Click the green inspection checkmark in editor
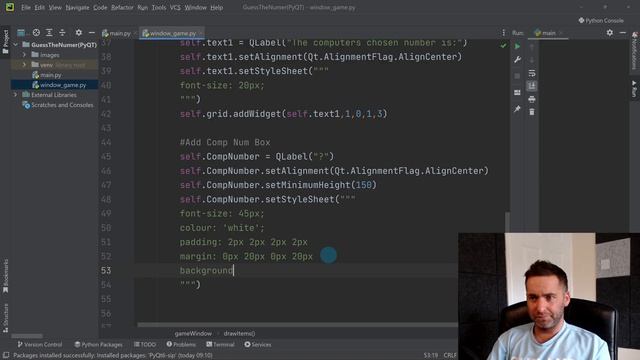This screenshot has width=640, height=360. (x=503, y=46)
